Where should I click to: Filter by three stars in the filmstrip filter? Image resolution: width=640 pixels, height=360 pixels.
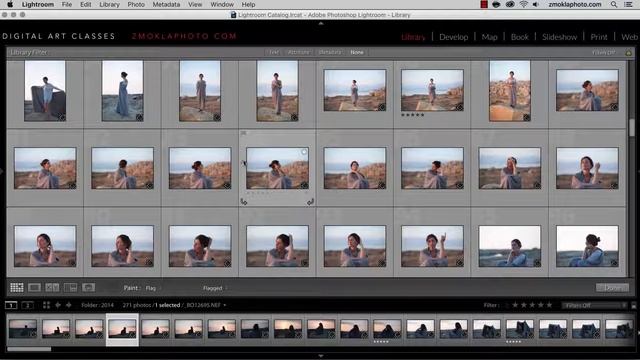click(x=533, y=305)
